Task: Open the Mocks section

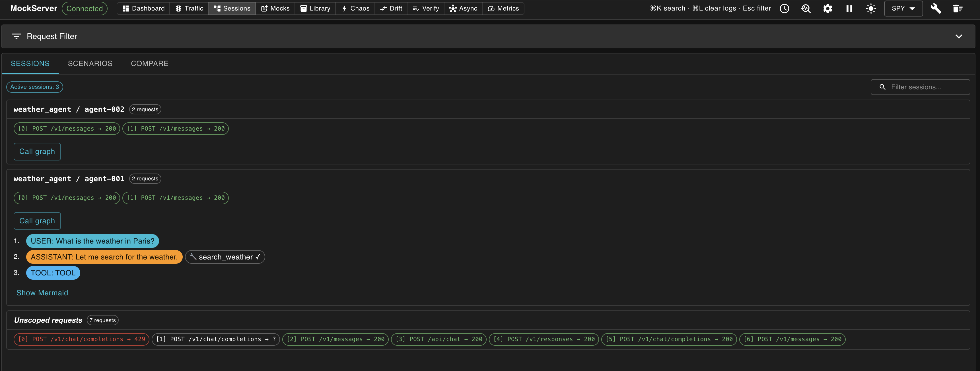Action: point(275,8)
